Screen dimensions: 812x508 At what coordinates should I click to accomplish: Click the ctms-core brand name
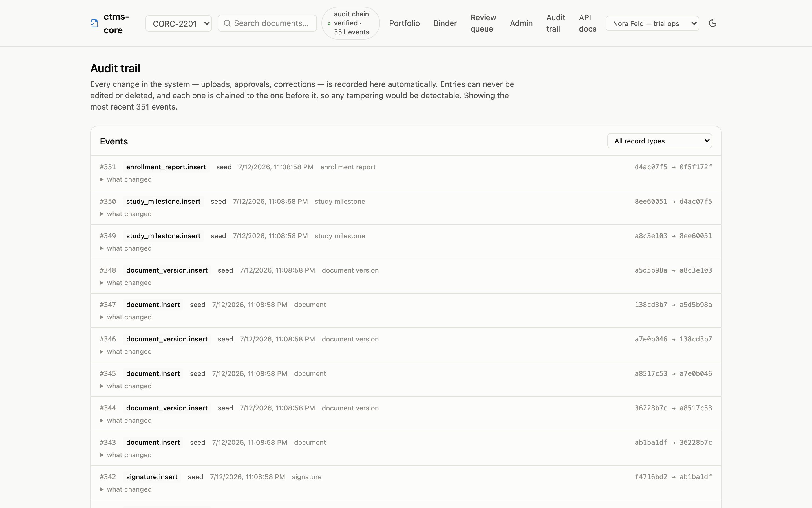pos(116,23)
